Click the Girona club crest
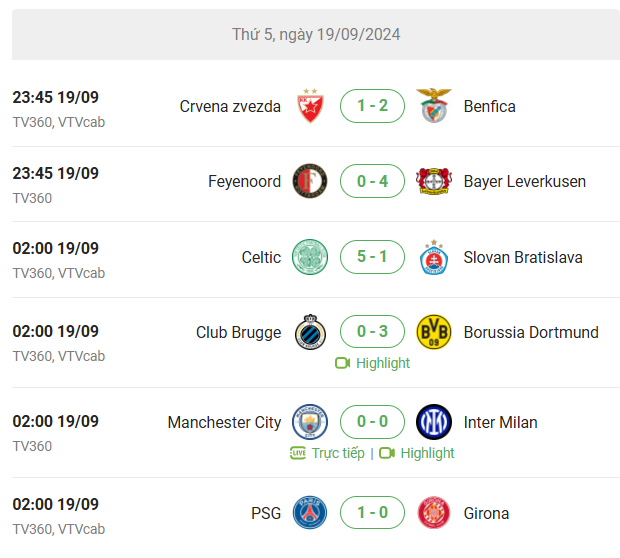The height and width of the screenshot is (558, 620). (434, 513)
